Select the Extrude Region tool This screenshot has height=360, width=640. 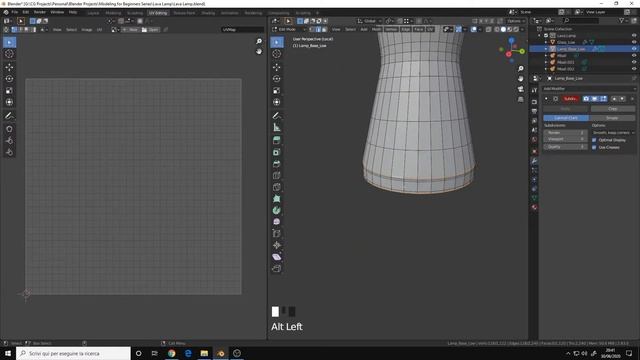click(277, 140)
